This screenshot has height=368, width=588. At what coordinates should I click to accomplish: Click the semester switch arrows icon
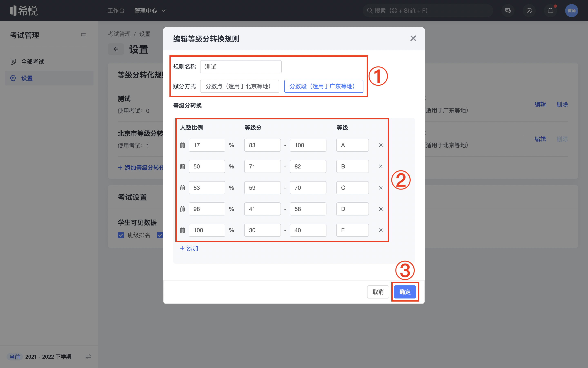coord(88,357)
